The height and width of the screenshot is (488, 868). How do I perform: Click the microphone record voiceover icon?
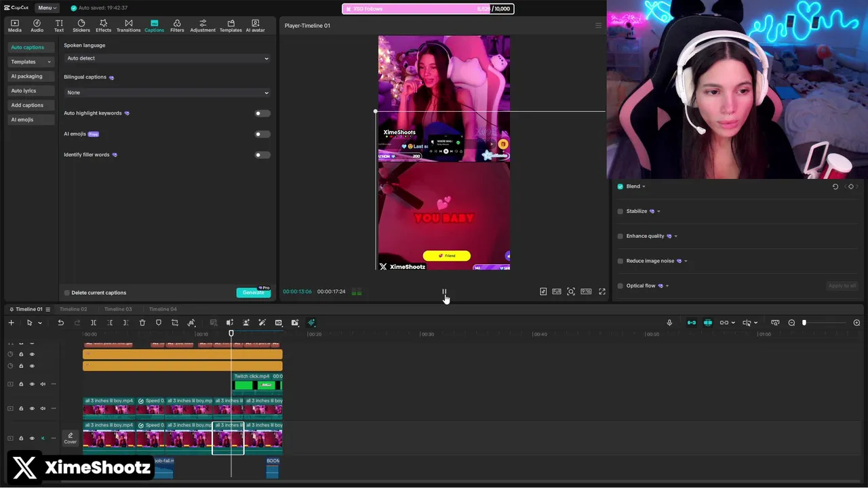pyautogui.click(x=669, y=323)
